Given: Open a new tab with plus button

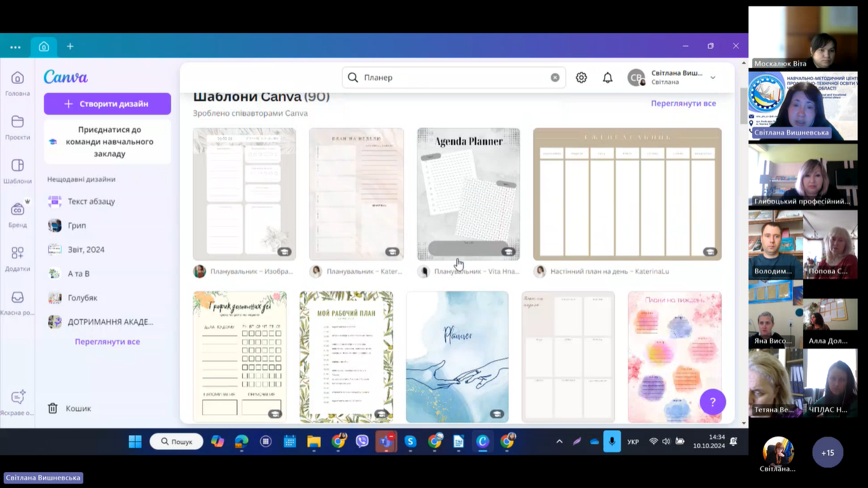Looking at the screenshot, I should click(x=70, y=46).
